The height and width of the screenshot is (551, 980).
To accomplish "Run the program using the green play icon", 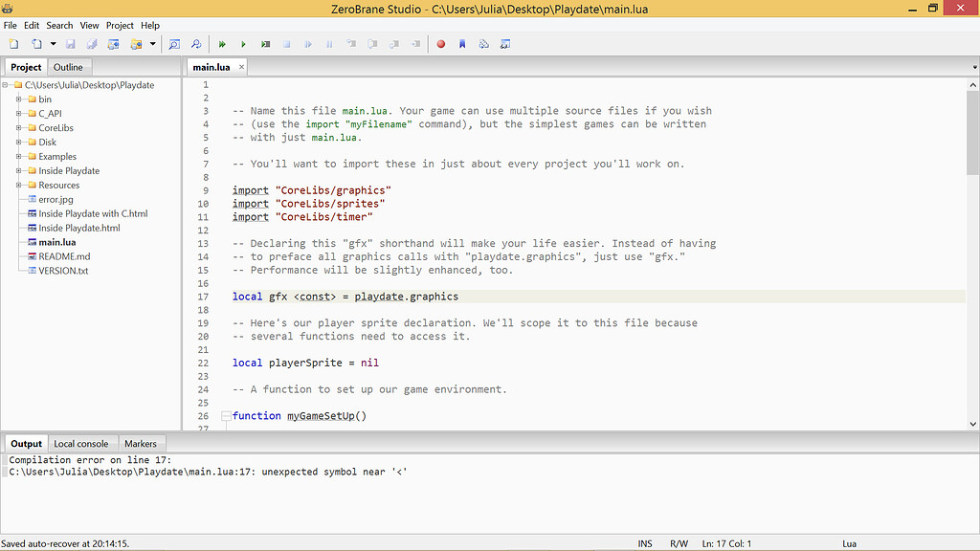I will coord(244,44).
